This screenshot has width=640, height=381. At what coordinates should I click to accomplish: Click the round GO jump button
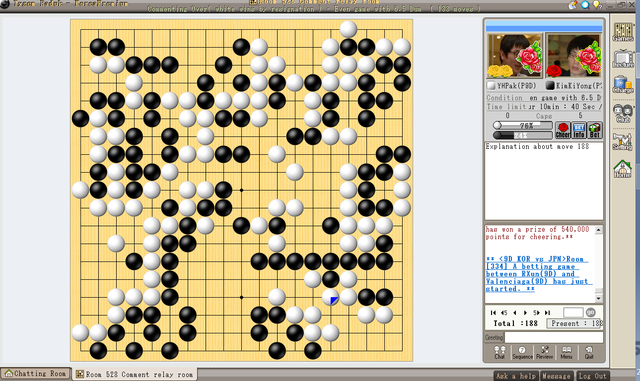(591, 312)
